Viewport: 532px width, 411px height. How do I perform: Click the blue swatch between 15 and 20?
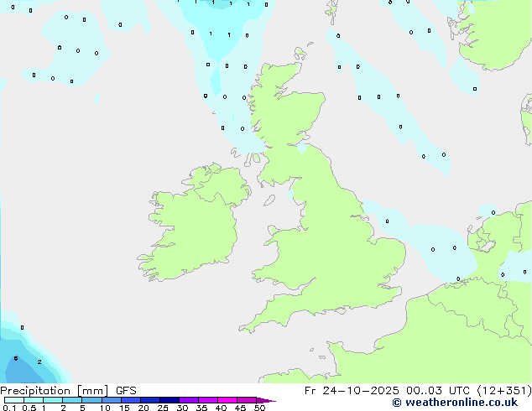(131, 400)
